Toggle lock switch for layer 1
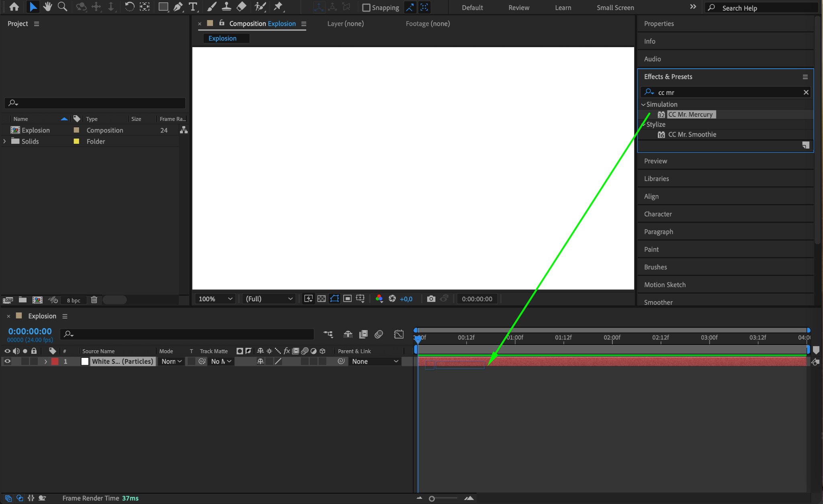 click(34, 361)
